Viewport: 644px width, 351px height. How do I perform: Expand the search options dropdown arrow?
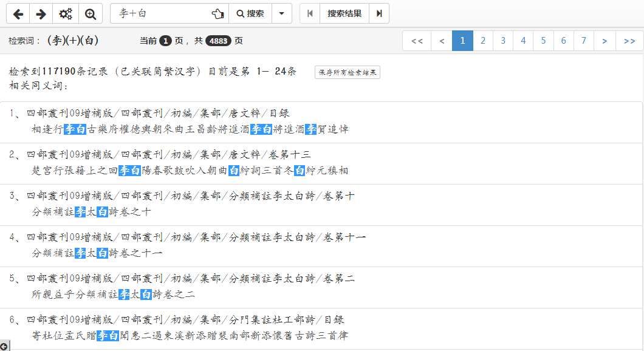281,13
